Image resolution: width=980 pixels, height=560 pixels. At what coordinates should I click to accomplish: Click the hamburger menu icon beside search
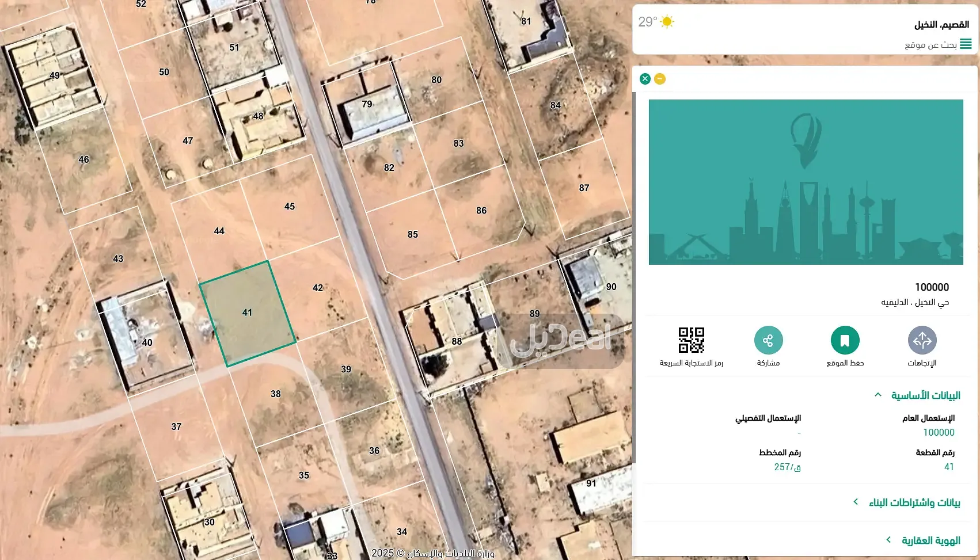(966, 44)
